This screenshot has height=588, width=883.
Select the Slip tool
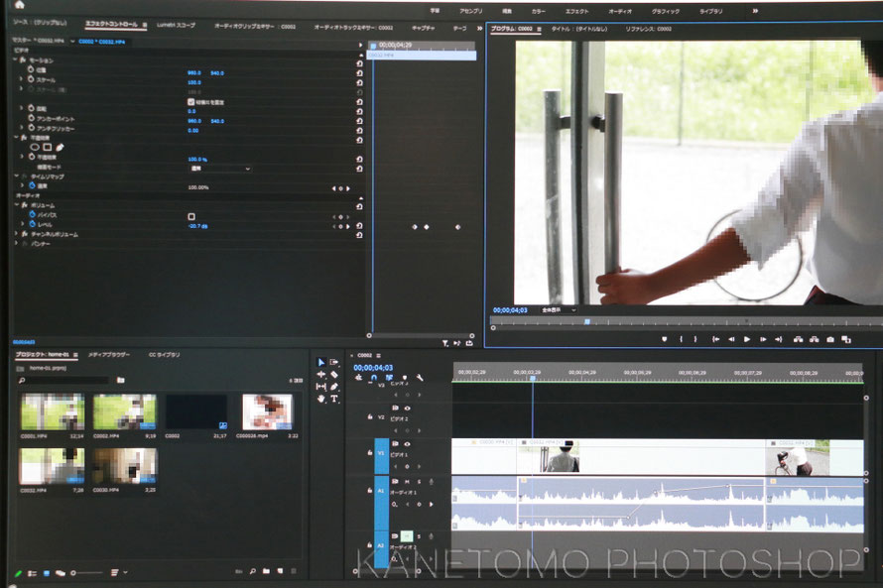[321, 387]
